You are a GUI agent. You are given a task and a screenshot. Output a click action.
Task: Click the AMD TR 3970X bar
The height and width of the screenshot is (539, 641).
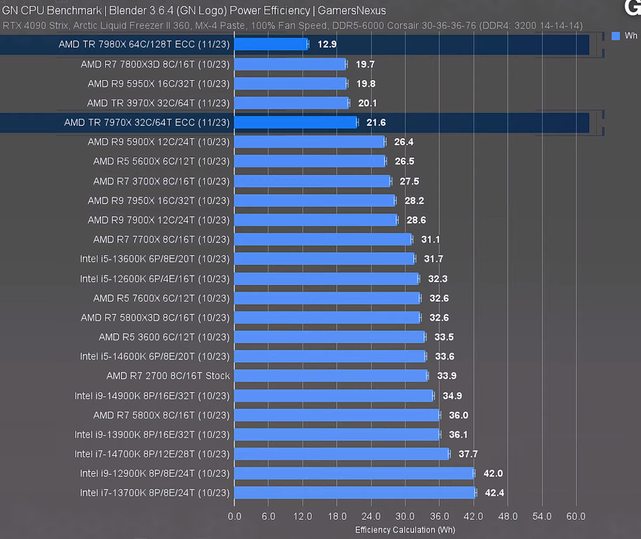(291, 103)
